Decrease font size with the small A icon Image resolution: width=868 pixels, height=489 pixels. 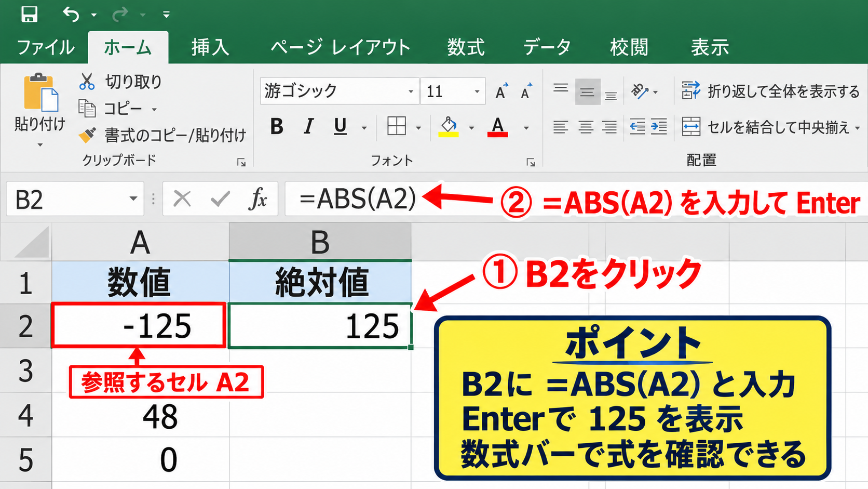(x=526, y=91)
